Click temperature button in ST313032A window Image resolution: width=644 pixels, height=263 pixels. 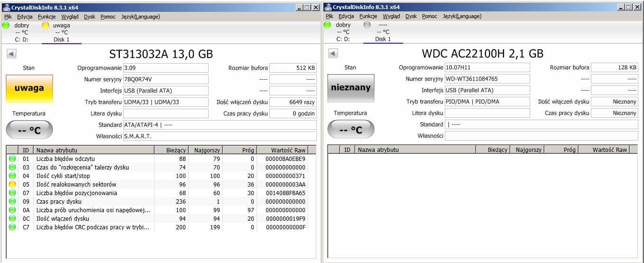(x=29, y=130)
